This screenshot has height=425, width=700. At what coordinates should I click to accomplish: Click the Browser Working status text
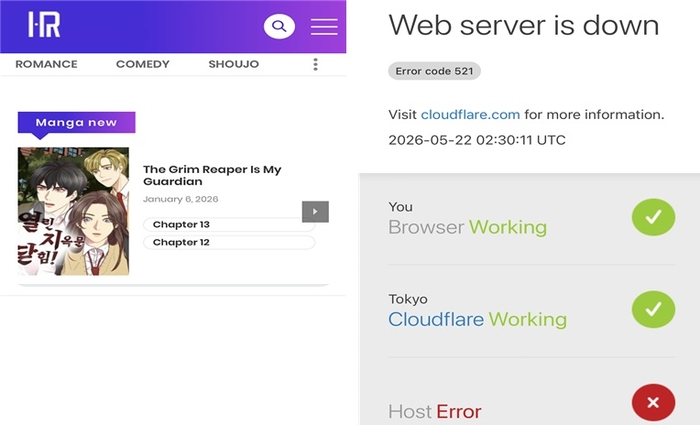coord(467,228)
